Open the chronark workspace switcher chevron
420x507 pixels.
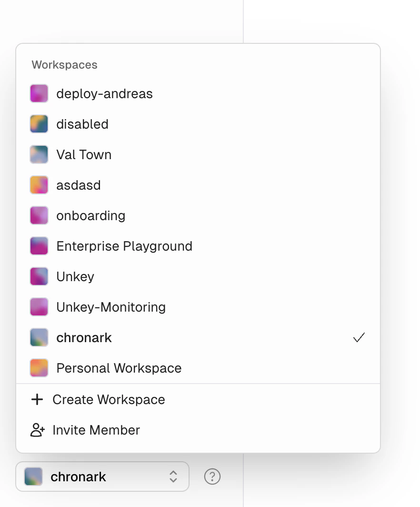click(173, 477)
